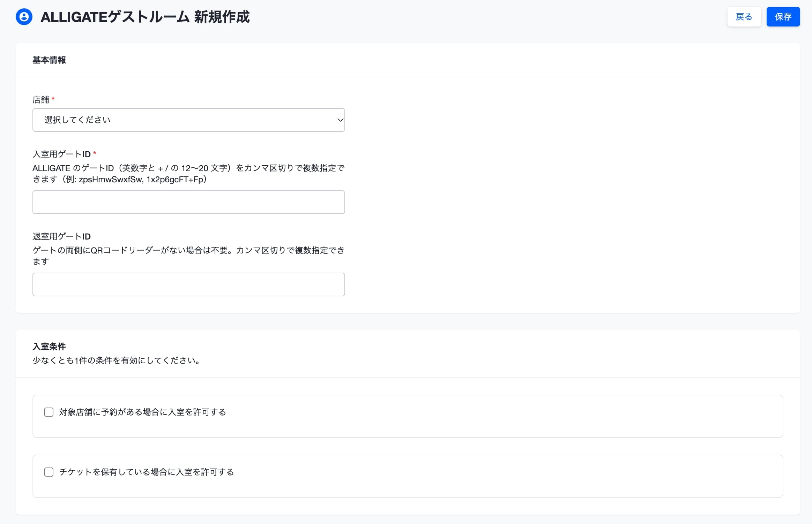The height and width of the screenshot is (524, 812).
Task: Click the 少なくとも1件の条件 description text
Action: tap(118, 360)
